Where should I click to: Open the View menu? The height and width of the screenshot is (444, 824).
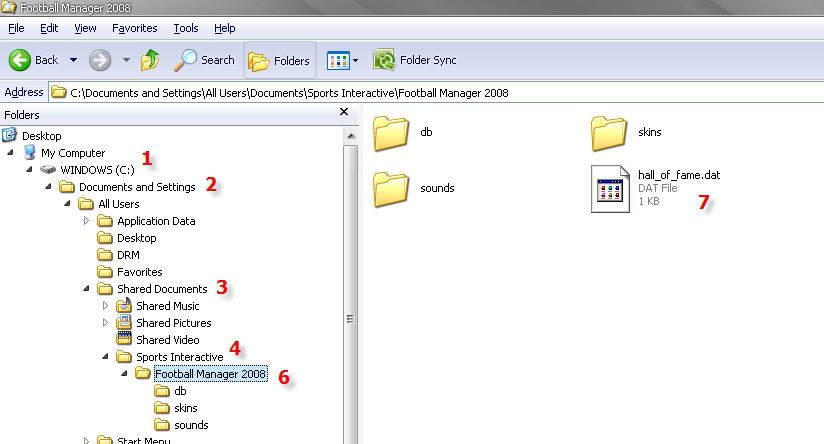[x=85, y=28]
